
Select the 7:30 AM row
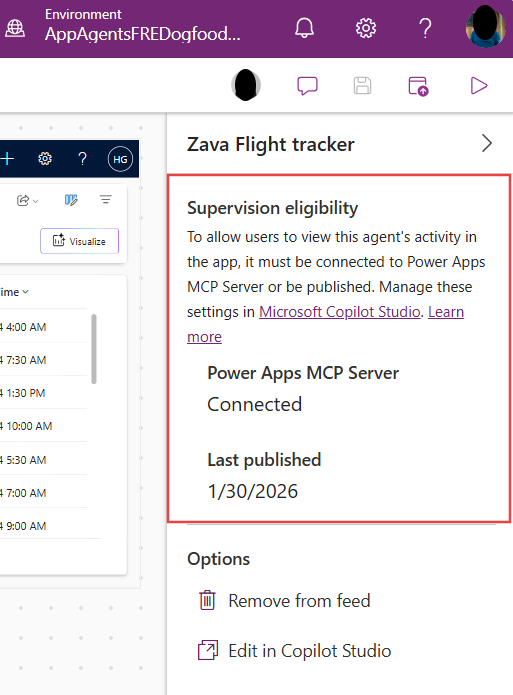43,360
